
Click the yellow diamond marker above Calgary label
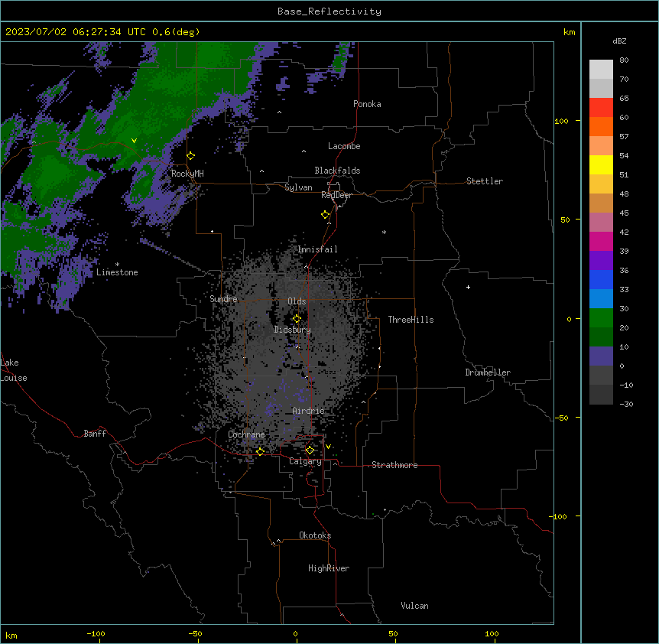[310, 450]
